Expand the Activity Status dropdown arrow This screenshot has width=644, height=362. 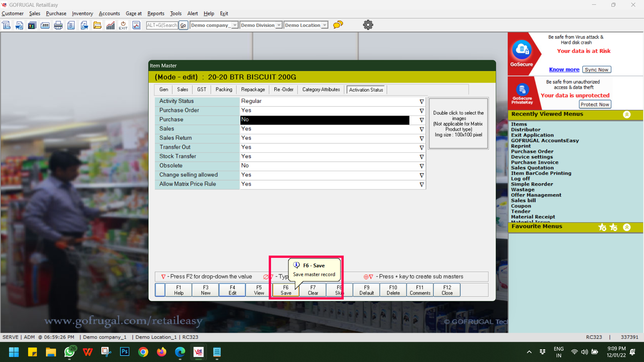(422, 102)
